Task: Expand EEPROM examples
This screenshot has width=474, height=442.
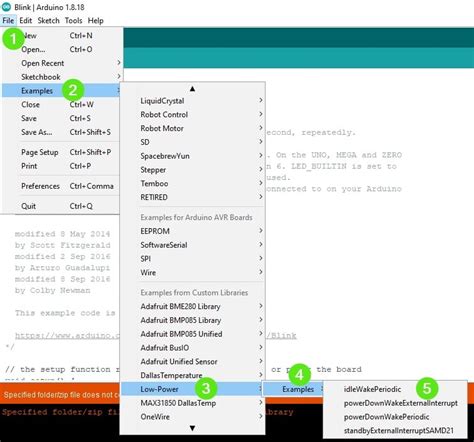Action: coord(193,231)
